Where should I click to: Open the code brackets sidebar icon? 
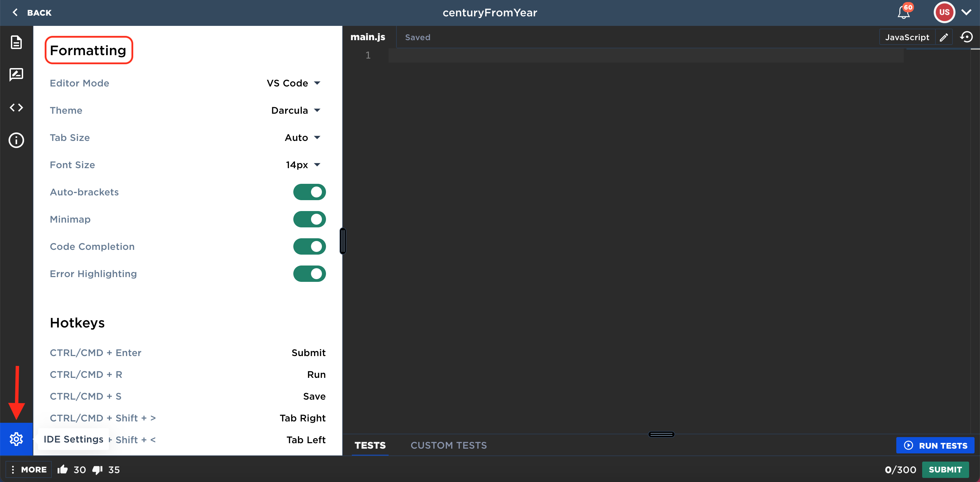16,108
